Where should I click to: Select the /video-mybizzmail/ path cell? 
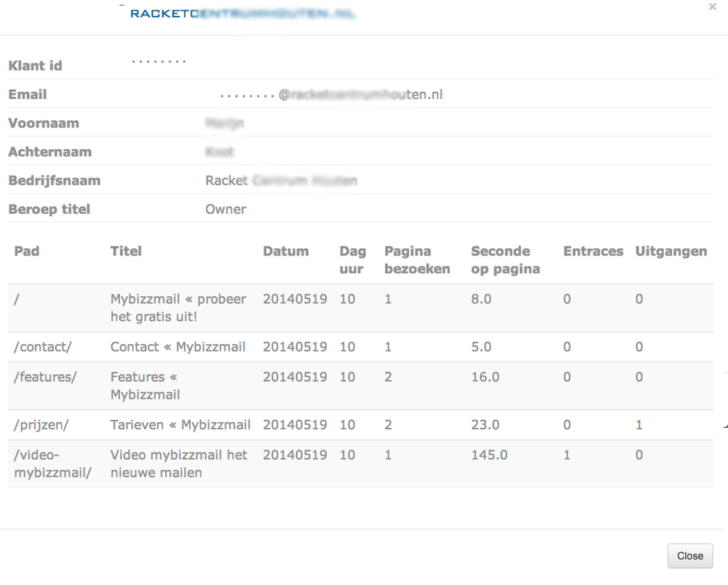tap(52, 464)
